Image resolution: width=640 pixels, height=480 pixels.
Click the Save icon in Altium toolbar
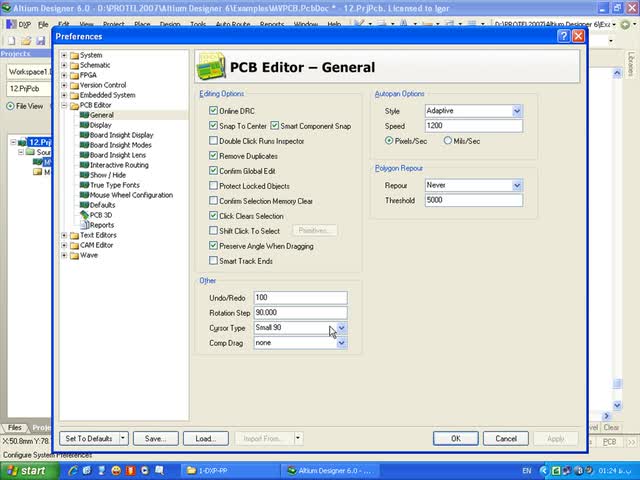(40, 40)
